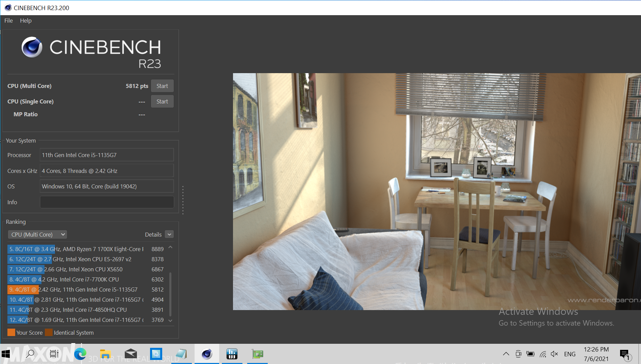Viewport: 641px width, 364px height.
Task: Click the ranking list scrollbar thumb
Action: [170, 294]
